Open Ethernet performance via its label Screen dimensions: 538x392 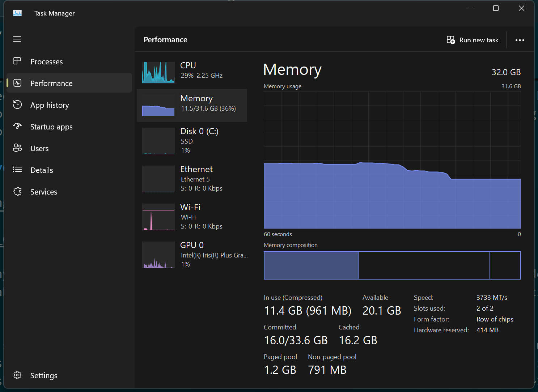point(196,169)
